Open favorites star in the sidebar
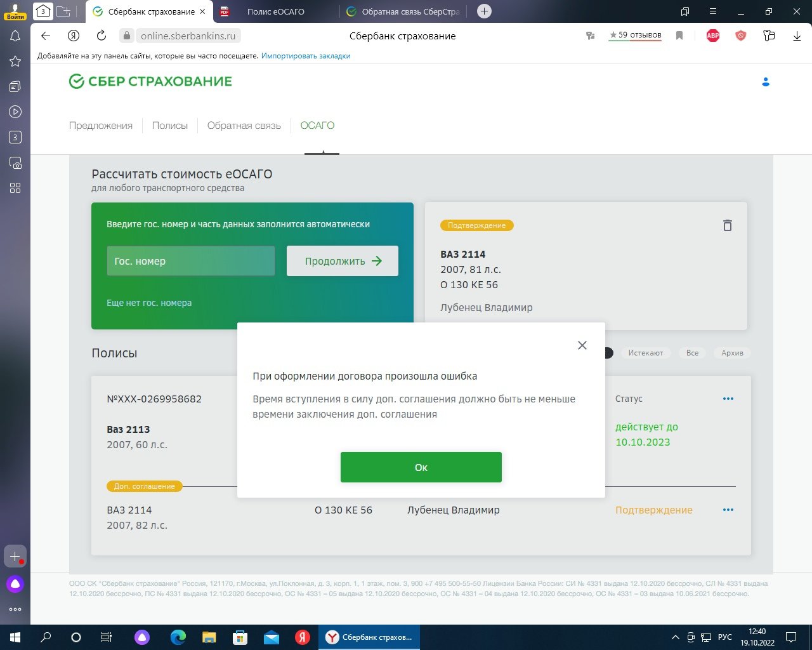 coord(15,61)
